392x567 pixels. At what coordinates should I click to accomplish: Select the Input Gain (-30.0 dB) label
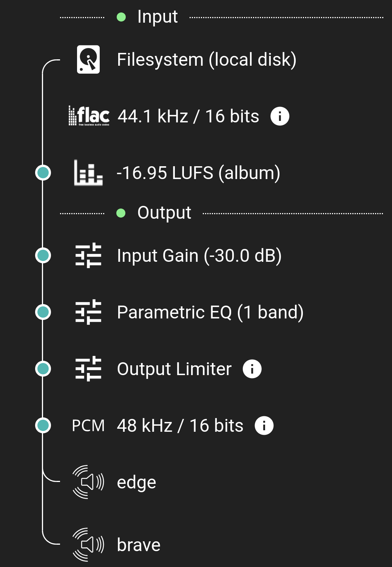(x=199, y=256)
